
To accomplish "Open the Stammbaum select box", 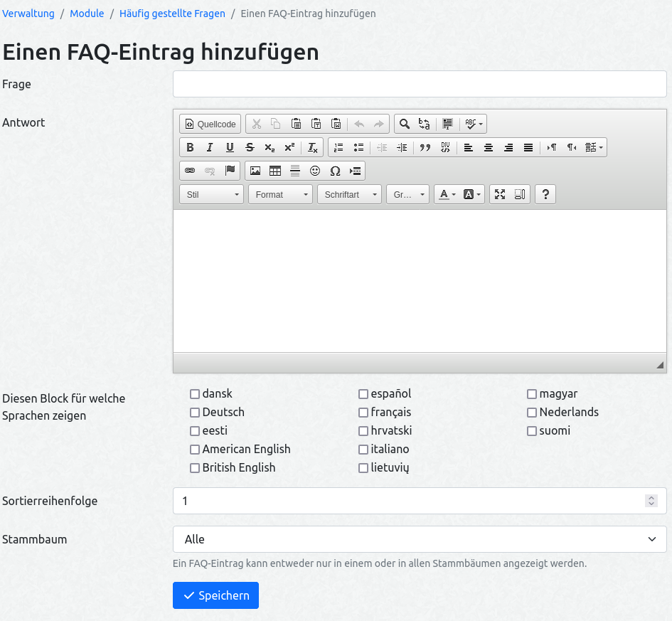I will [420, 539].
